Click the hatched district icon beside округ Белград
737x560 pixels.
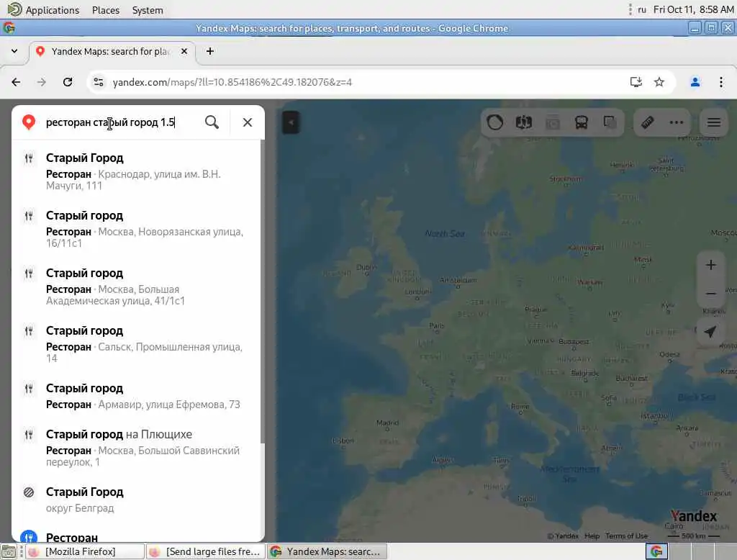click(29, 492)
